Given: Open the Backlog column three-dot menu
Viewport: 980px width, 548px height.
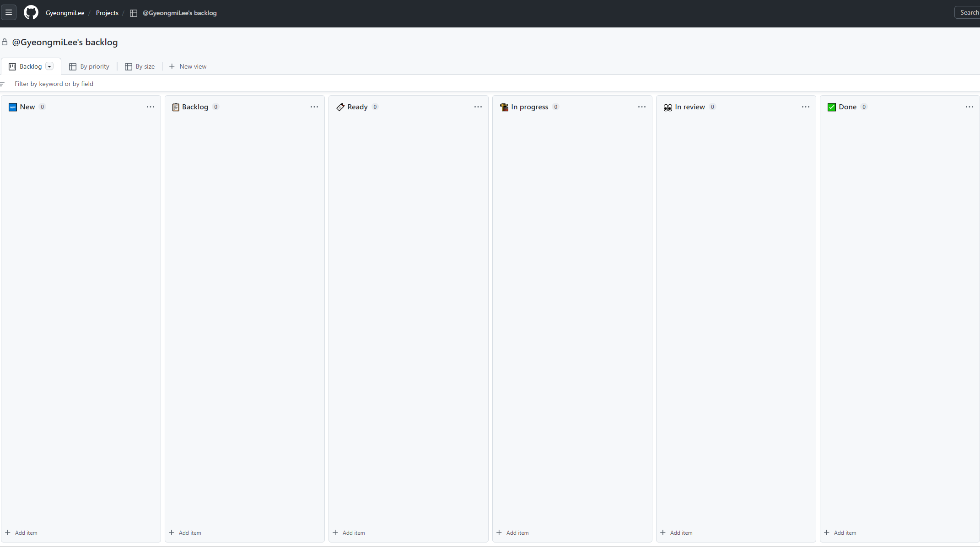Looking at the screenshot, I should click(x=314, y=107).
